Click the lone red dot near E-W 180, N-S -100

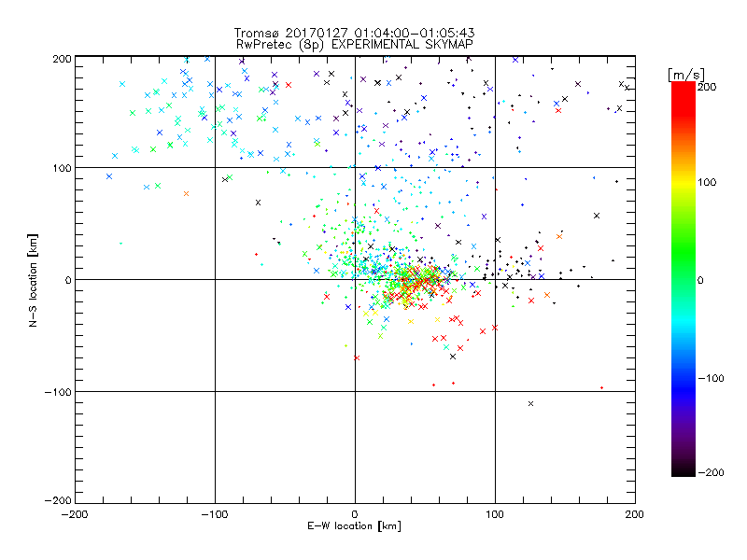[601, 388]
